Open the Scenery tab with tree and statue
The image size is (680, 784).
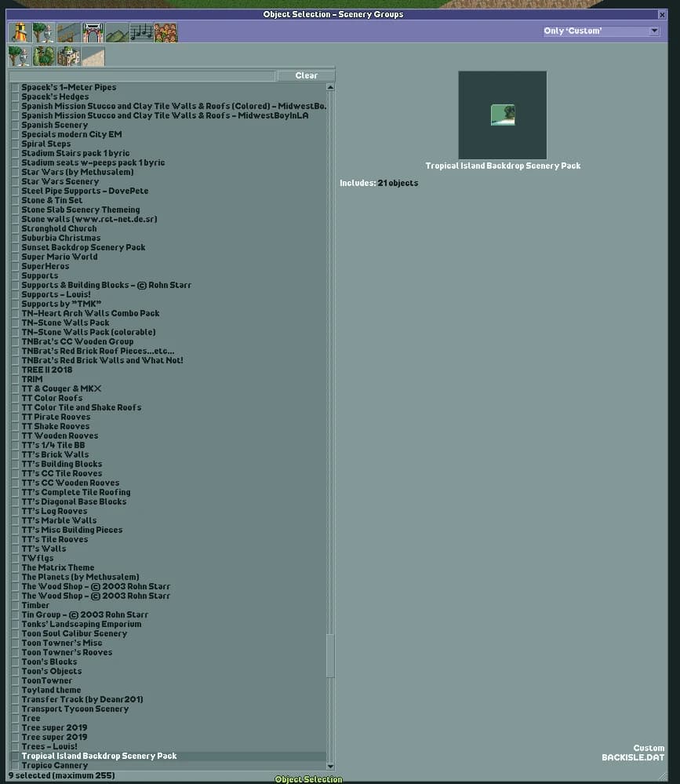(x=44, y=32)
